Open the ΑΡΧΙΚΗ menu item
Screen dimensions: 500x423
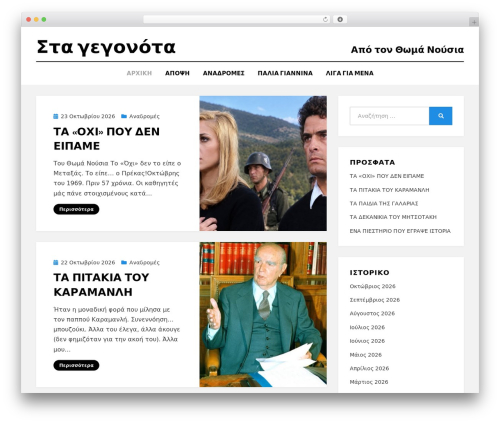point(139,73)
